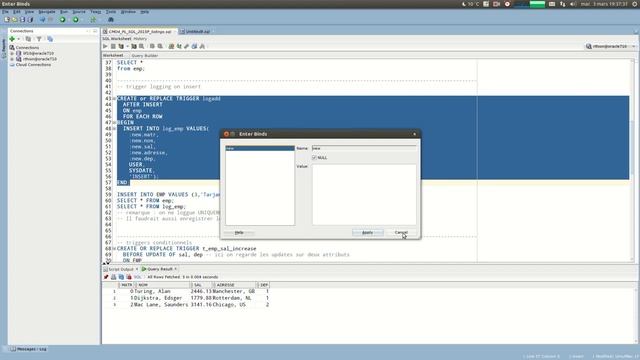
Task: Select the Connections root node
Action: [x=27, y=48]
